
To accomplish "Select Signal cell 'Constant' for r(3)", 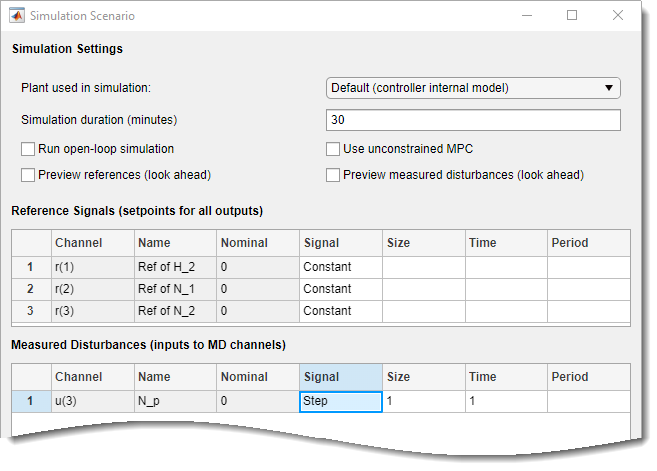I will pyautogui.click(x=341, y=311).
